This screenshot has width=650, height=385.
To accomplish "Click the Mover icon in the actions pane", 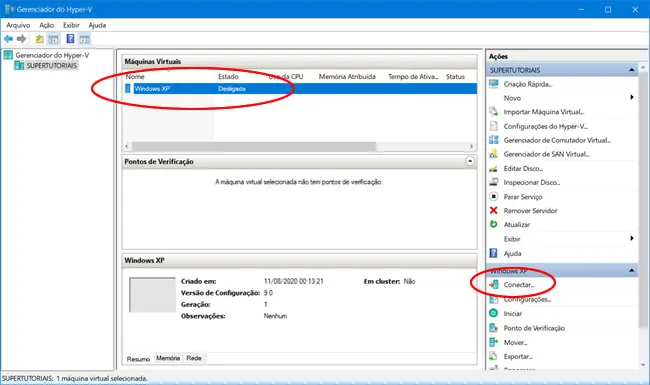I will pyautogui.click(x=494, y=342).
